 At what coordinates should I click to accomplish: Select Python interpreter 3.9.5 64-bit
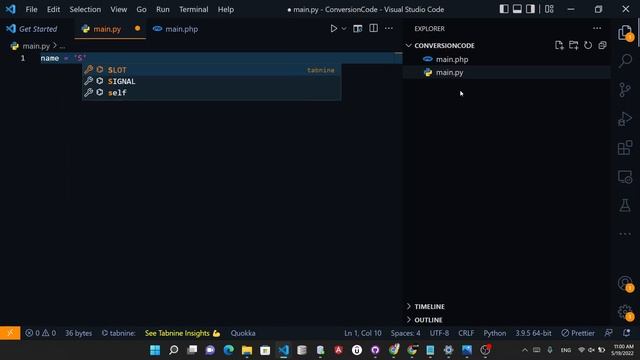[x=533, y=333]
